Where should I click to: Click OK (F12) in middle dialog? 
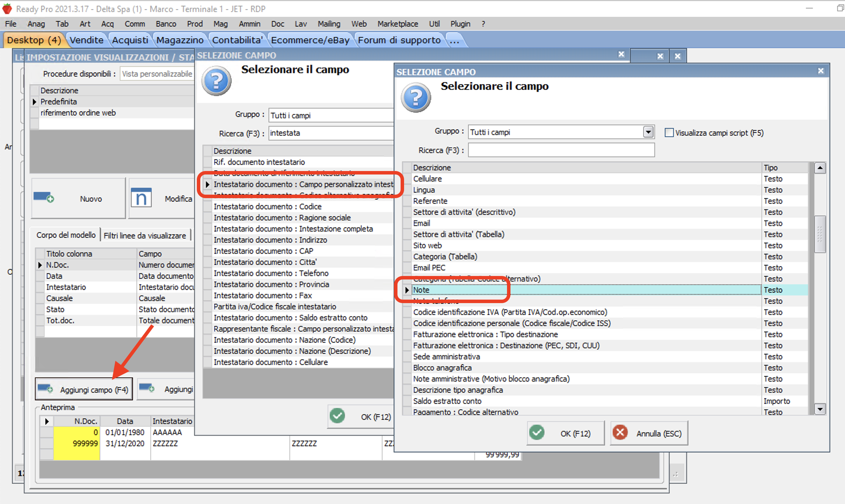(x=361, y=416)
